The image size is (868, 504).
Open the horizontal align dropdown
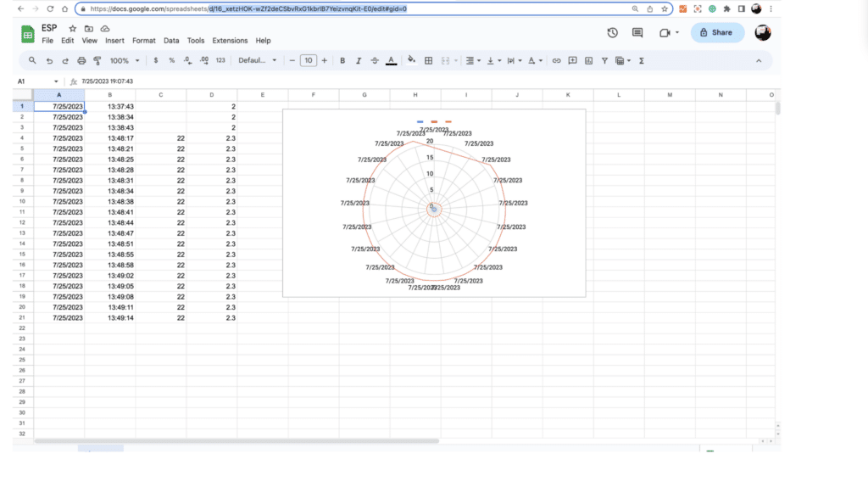tap(473, 61)
